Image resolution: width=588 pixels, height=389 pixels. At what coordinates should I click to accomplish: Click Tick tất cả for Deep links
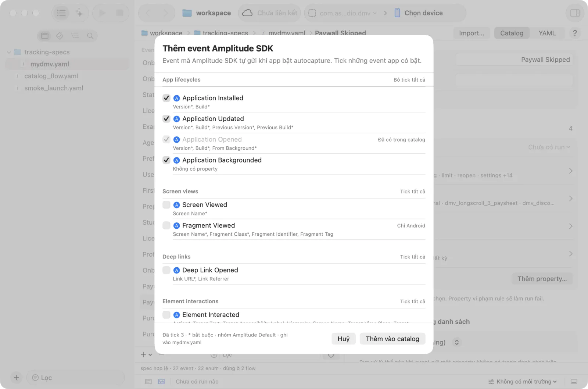[413, 257]
